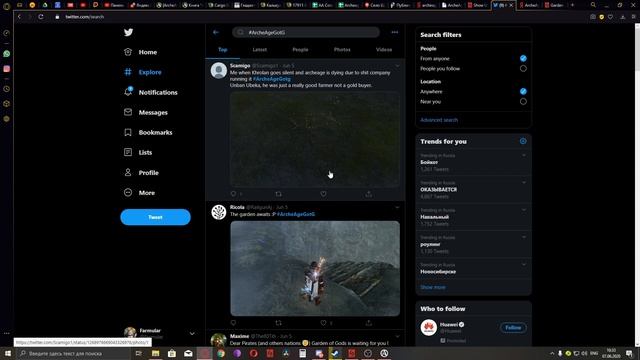640x360 pixels.
Task: Open history clock in browser sidebar
Action: (7, 89)
